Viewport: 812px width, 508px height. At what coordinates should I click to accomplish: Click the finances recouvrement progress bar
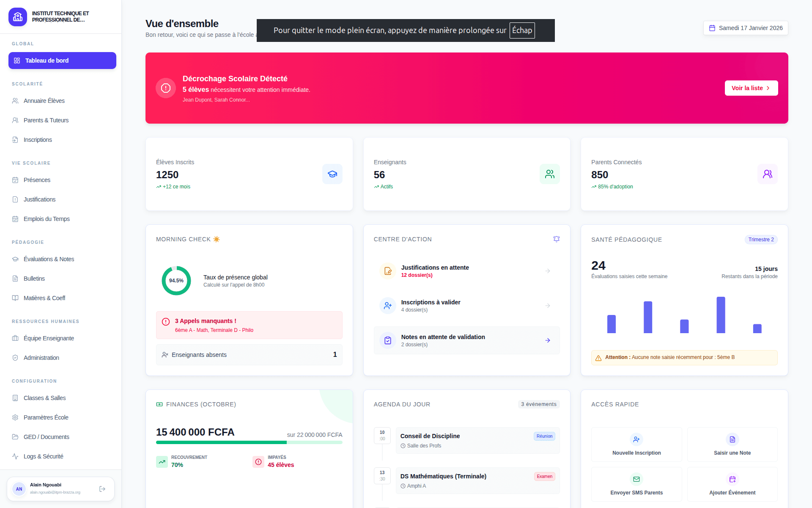[x=249, y=442]
